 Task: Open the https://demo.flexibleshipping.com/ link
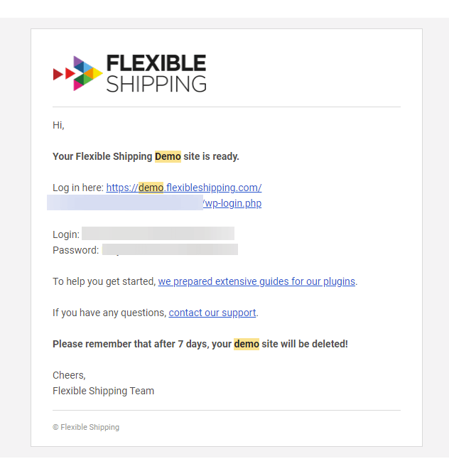pos(184,188)
